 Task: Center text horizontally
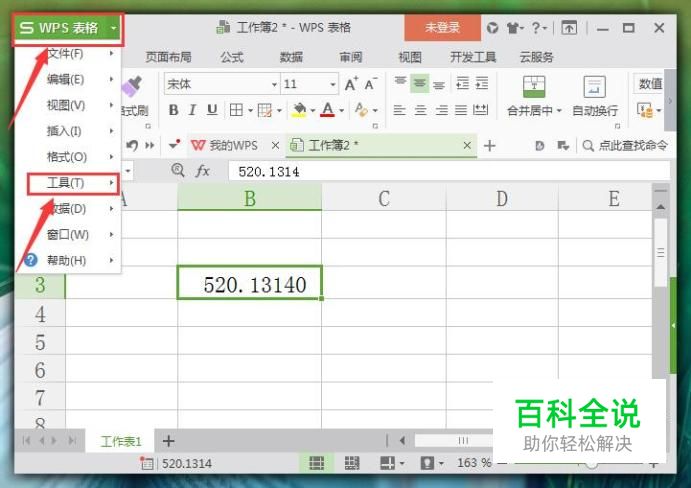[x=420, y=110]
